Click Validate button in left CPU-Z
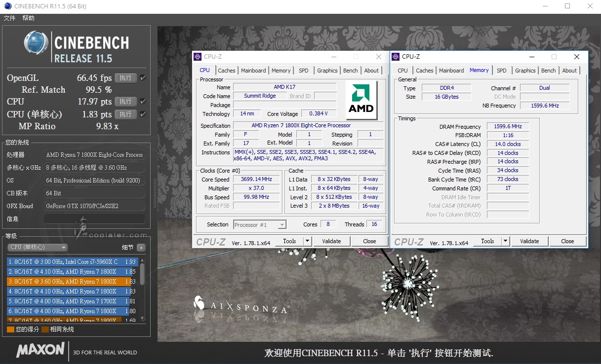This screenshot has height=364, width=601. click(x=331, y=241)
